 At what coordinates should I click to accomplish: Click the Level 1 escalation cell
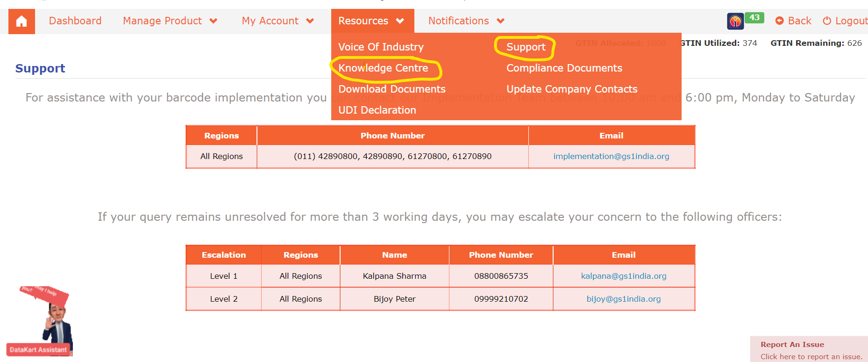[224, 276]
